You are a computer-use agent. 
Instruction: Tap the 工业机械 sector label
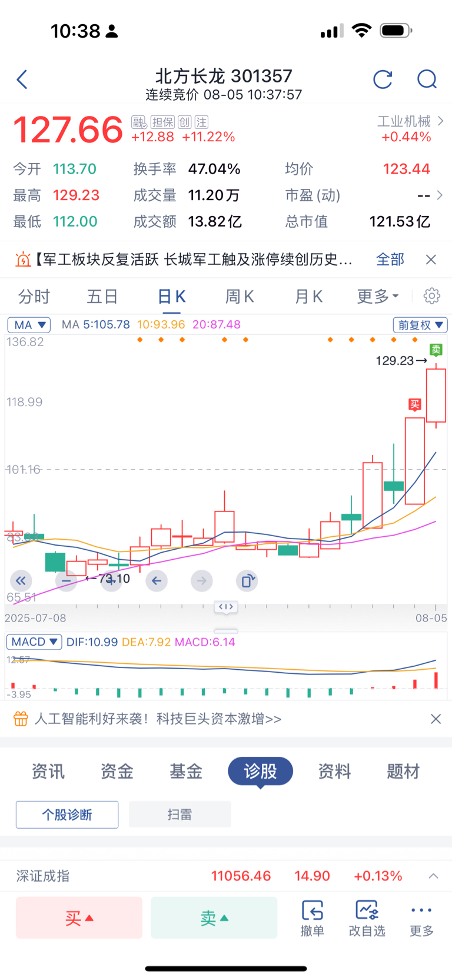[x=404, y=121]
